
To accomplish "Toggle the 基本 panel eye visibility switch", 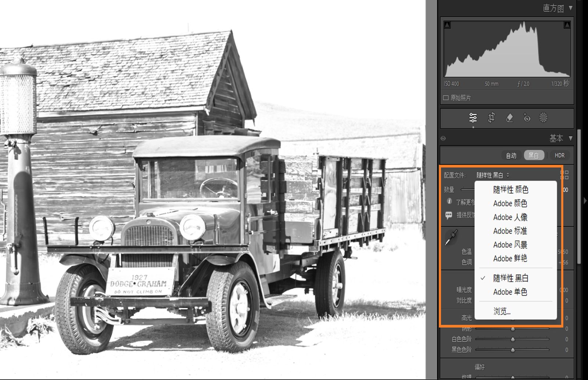I will (x=443, y=139).
